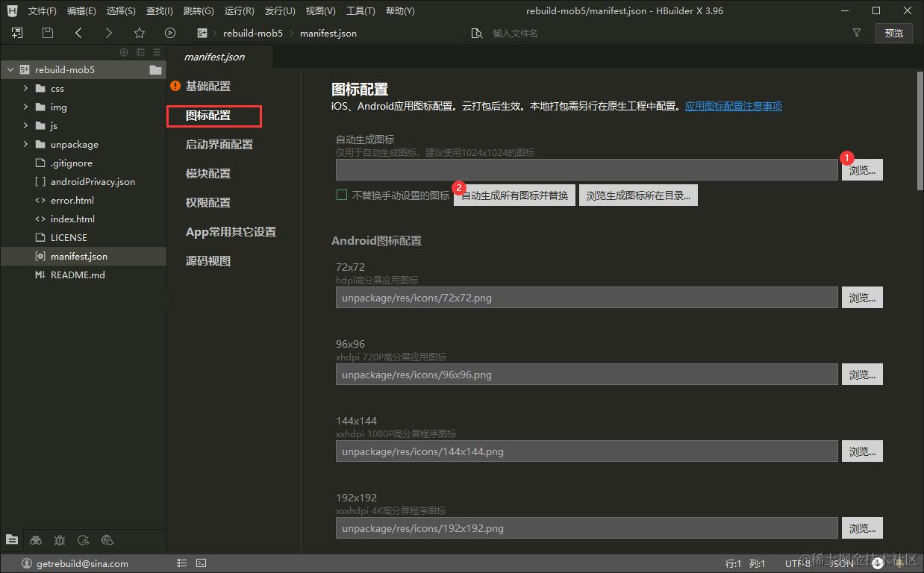Switch to 权限配置 section
This screenshot has width=924, height=573.
click(208, 203)
